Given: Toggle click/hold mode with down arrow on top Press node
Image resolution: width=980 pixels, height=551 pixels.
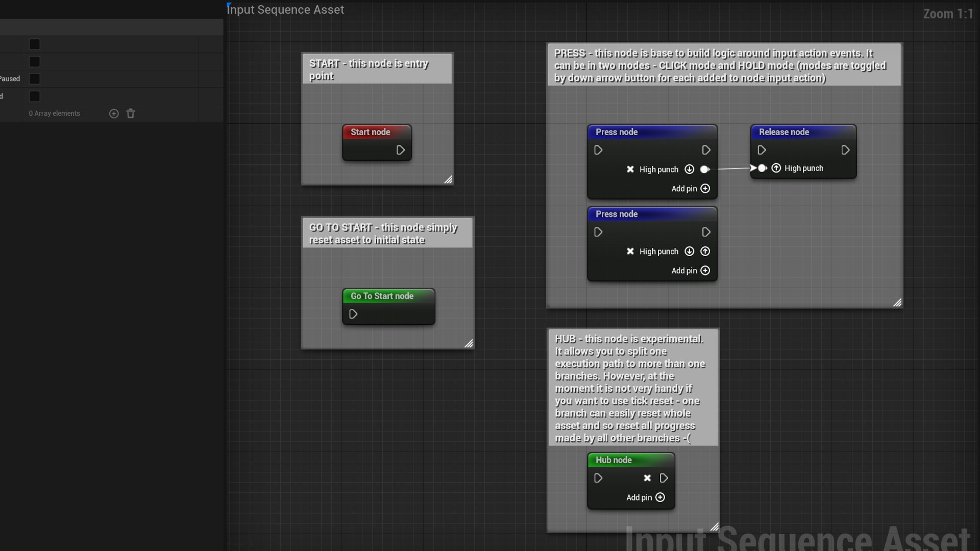Looking at the screenshot, I should [x=690, y=169].
